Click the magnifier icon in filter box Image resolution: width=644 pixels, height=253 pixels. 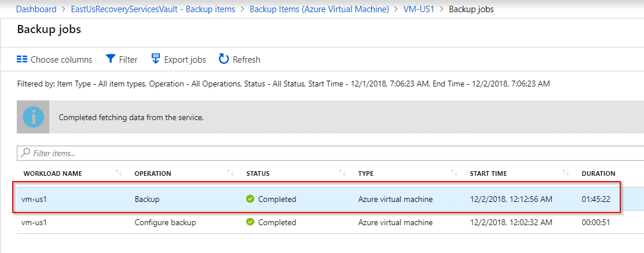tap(25, 153)
